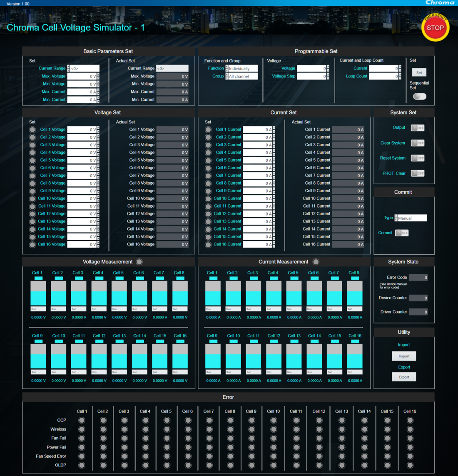
Task: Click the OCP error LED for Cell 1
Action: pos(82,420)
